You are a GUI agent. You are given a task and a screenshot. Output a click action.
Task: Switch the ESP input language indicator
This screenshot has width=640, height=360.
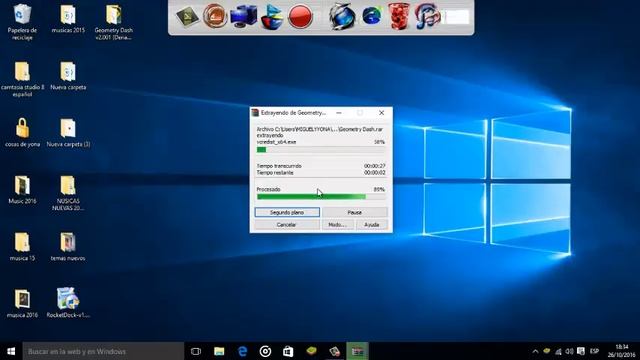tap(594, 351)
